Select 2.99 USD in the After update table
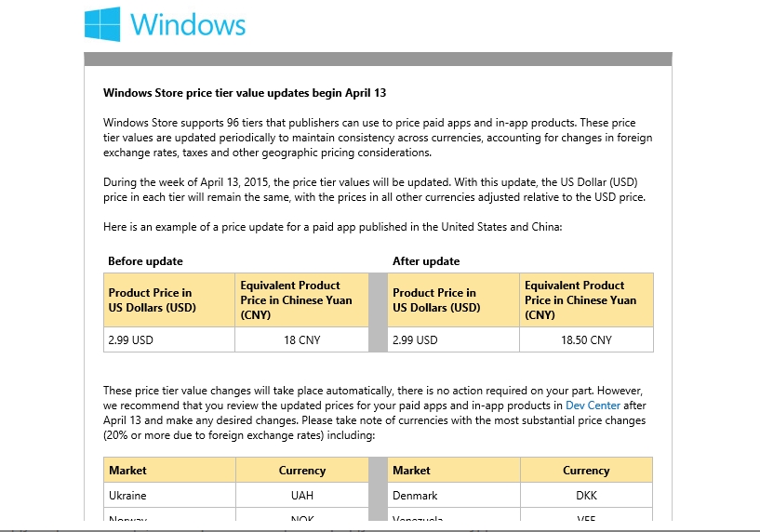Image resolution: width=760 pixels, height=532 pixels. (x=415, y=340)
